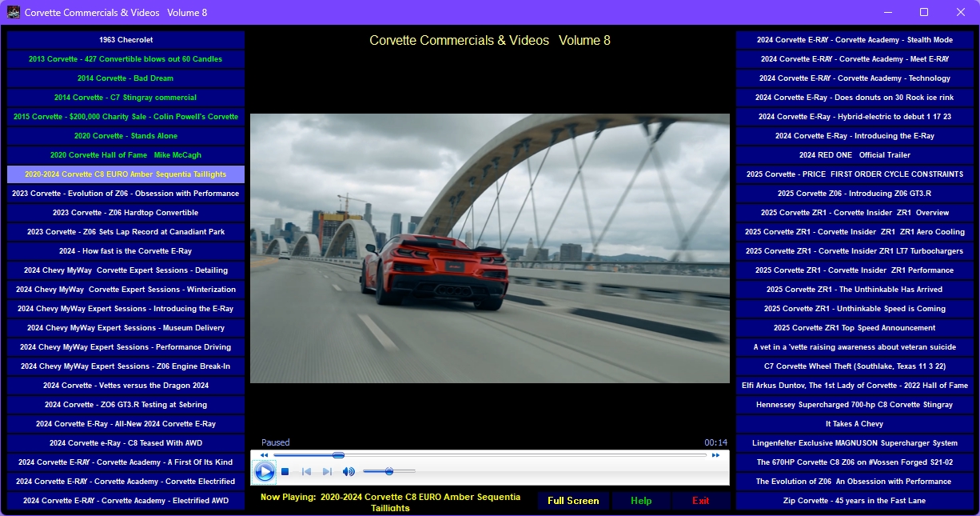
Task: Click the video seek bar
Action: 490,455
